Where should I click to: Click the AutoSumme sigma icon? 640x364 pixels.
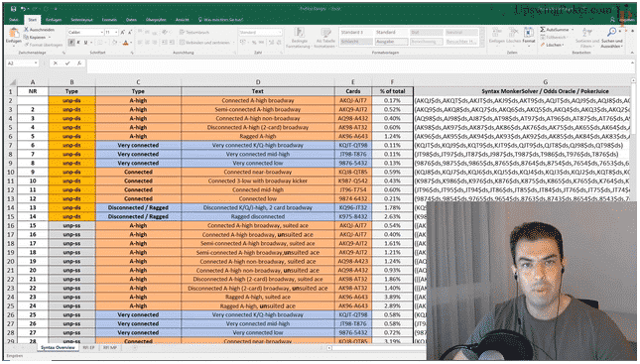[x=543, y=30]
